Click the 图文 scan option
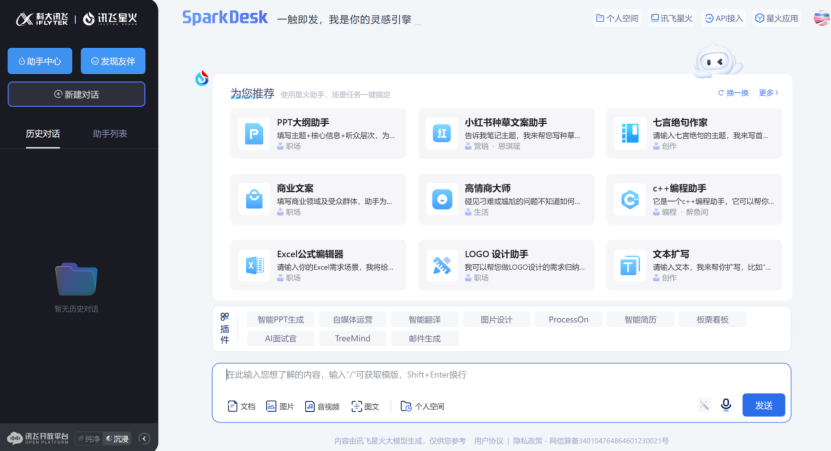The image size is (831, 451). coord(365,406)
